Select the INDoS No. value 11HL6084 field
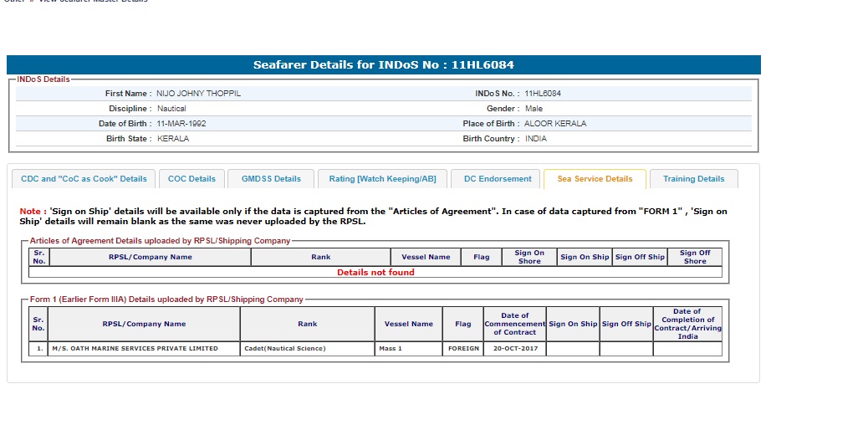 coord(543,94)
